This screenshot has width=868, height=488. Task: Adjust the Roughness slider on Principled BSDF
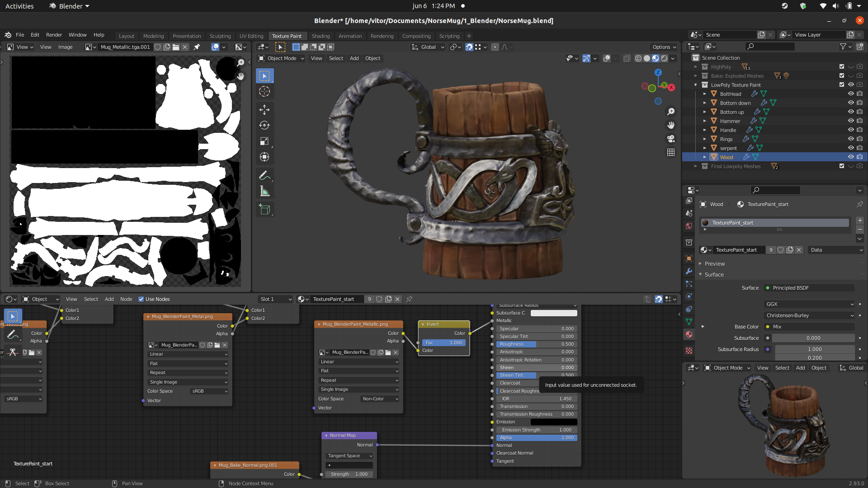[x=536, y=344]
